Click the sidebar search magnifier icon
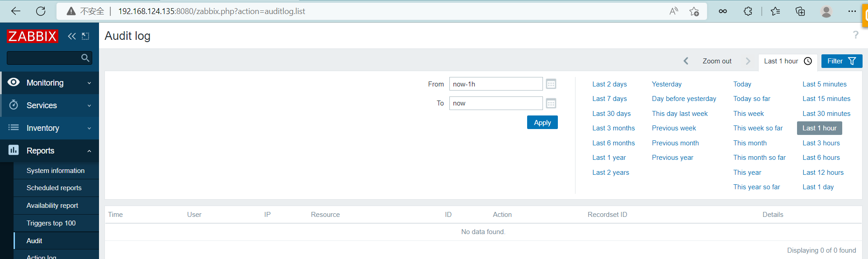The image size is (868, 259). [x=85, y=58]
